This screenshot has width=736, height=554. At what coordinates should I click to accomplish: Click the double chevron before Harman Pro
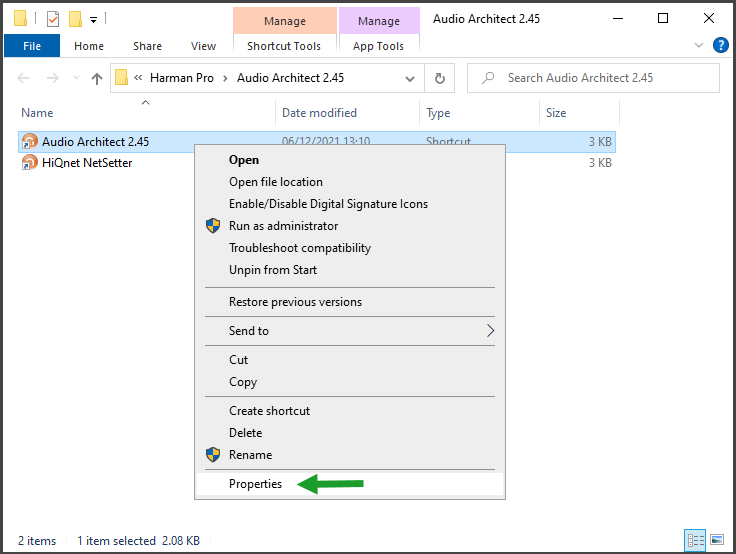click(138, 77)
